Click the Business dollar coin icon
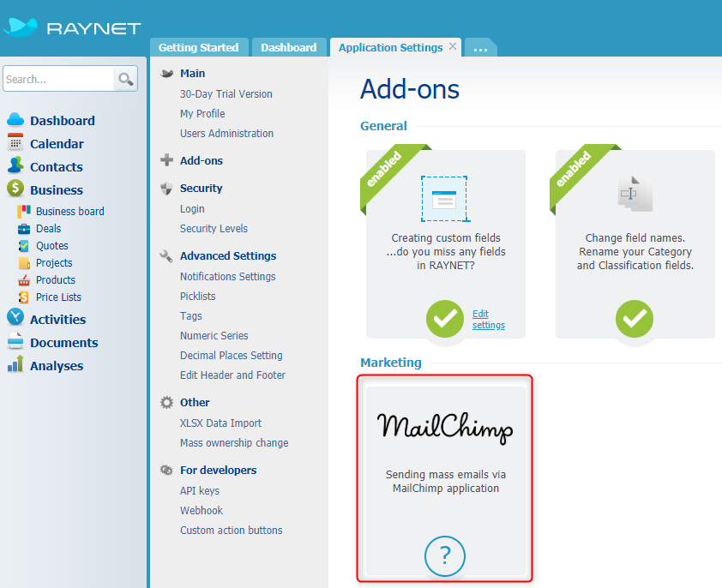Viewport: 722px width, 588px height. [x=15, y=188]
